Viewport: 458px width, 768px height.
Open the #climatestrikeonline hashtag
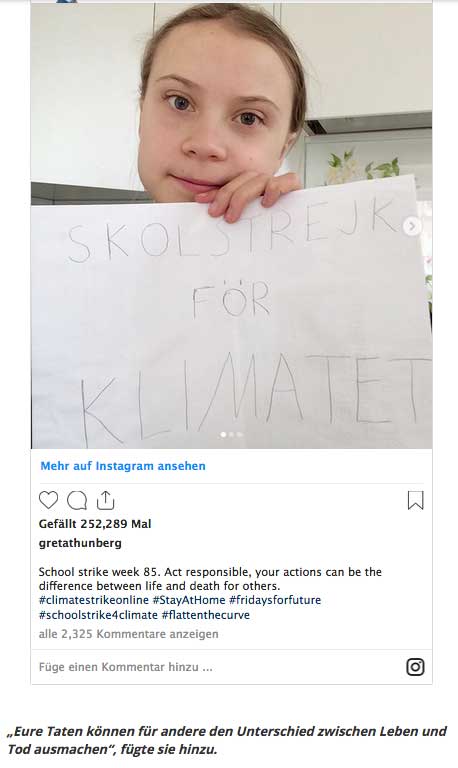coord(94,600)
